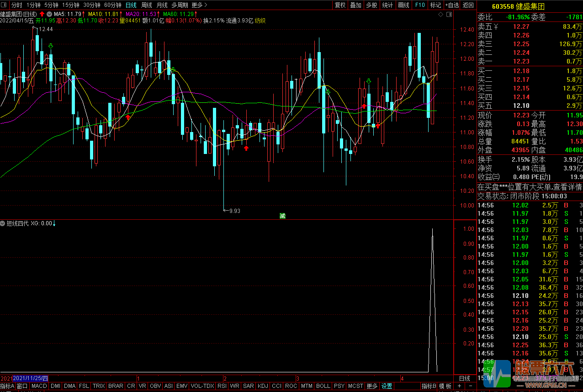Switch sub-chart to BRAR indicator

116,386
